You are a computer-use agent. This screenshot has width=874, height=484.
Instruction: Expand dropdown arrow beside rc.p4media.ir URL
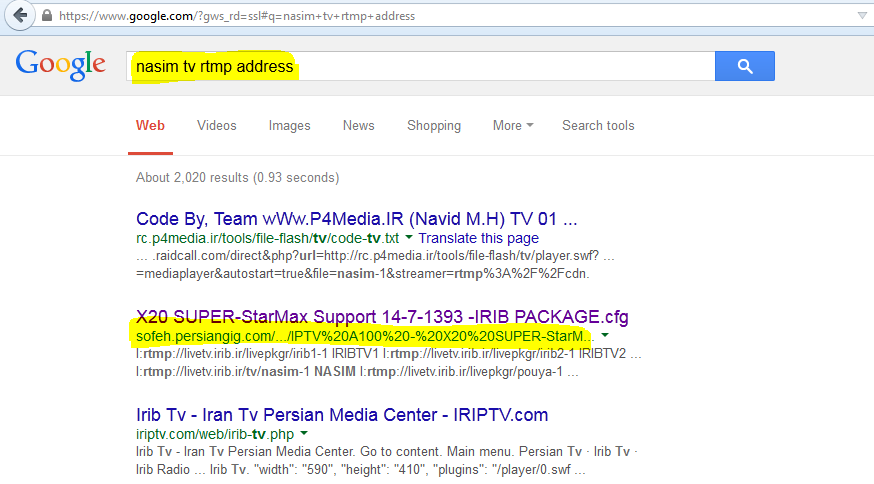pos(409,238)
